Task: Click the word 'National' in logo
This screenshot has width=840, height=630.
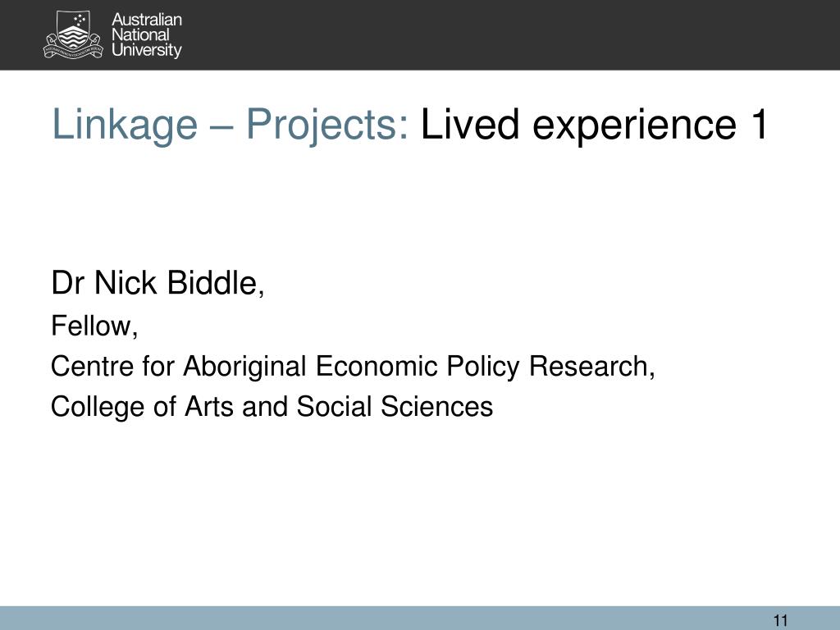Action: click(140, 34)
